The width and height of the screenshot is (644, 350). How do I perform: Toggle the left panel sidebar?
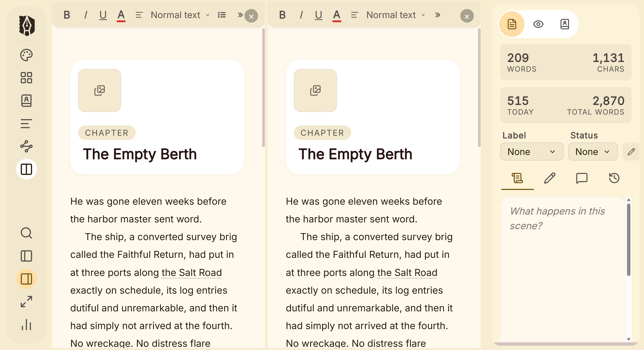(x=26, y=256)
